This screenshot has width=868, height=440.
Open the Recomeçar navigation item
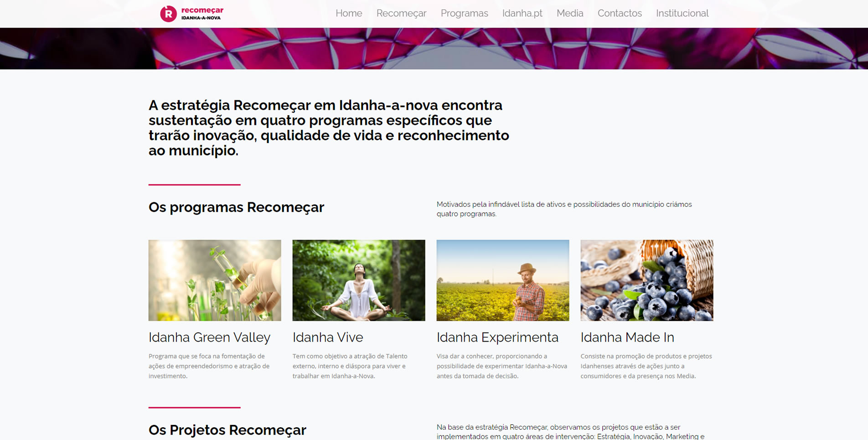pyautogui.click(x=401, y=13)
